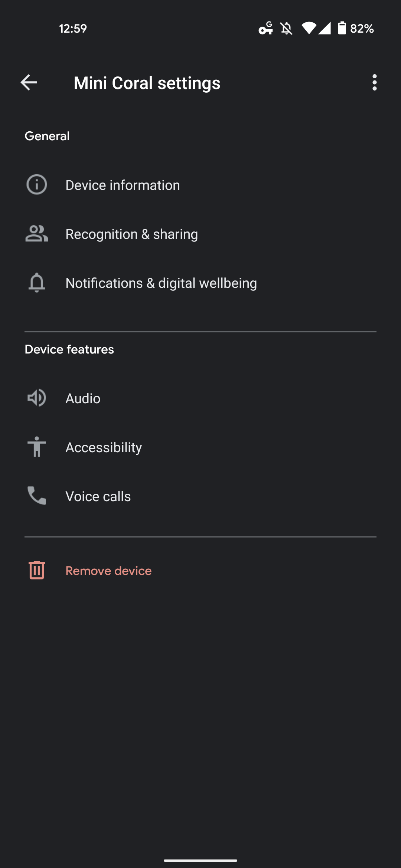Tap the back arrow icon
Image resolution: width=401 pixels, height=868 pixels.
(x=29, y=82)
